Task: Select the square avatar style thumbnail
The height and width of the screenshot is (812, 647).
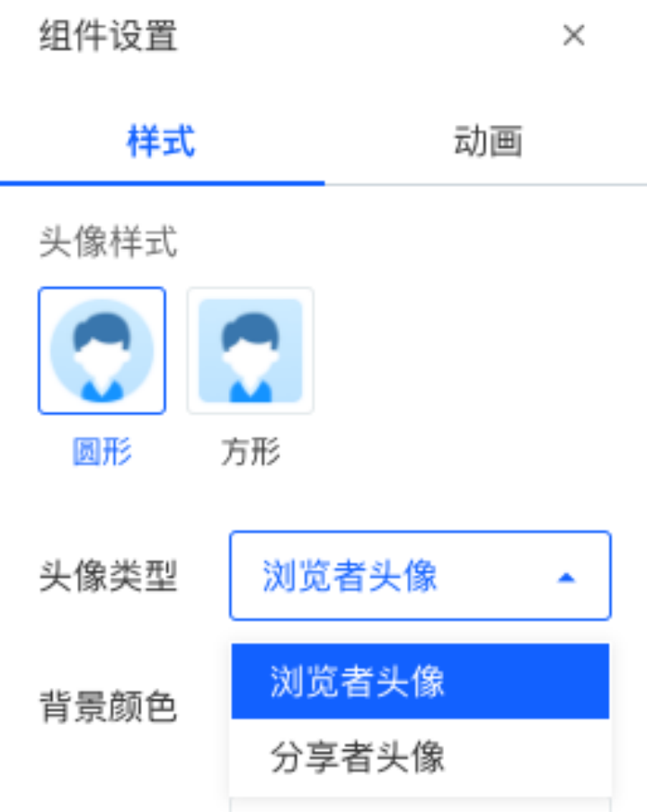Action: pos(251,350)
